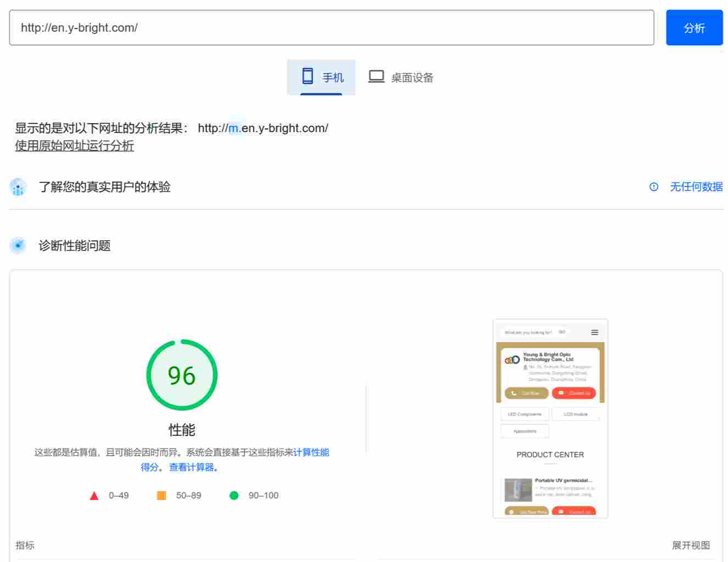Viewport: 728px width, 562px height.
Task: Click the 无任何数据 link
Action: tap(696, 187)
